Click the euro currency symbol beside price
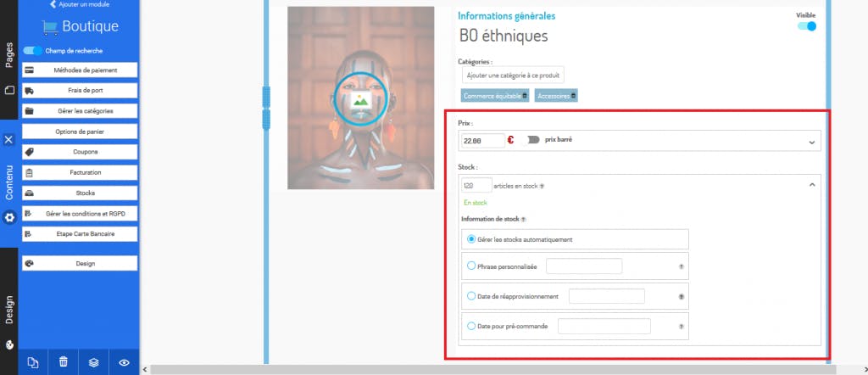Screen dimensions: 868x375 (x=510, y=140)
